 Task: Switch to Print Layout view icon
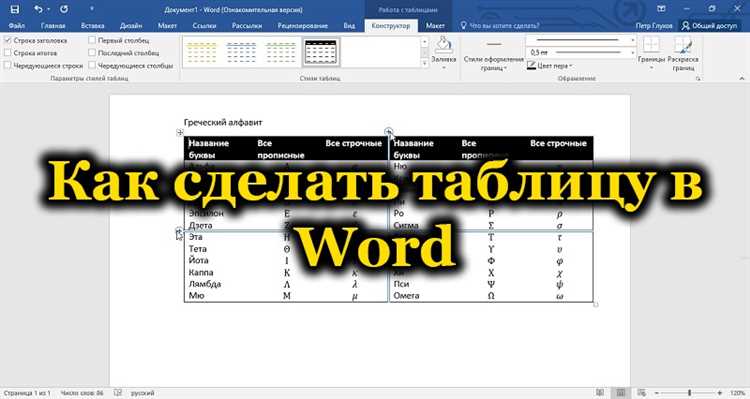620,393
